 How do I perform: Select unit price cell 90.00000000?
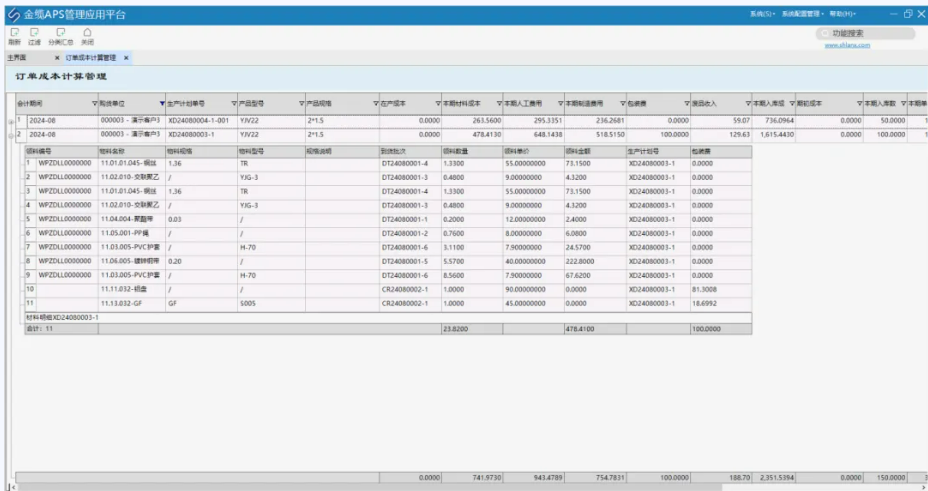[533, 290]
